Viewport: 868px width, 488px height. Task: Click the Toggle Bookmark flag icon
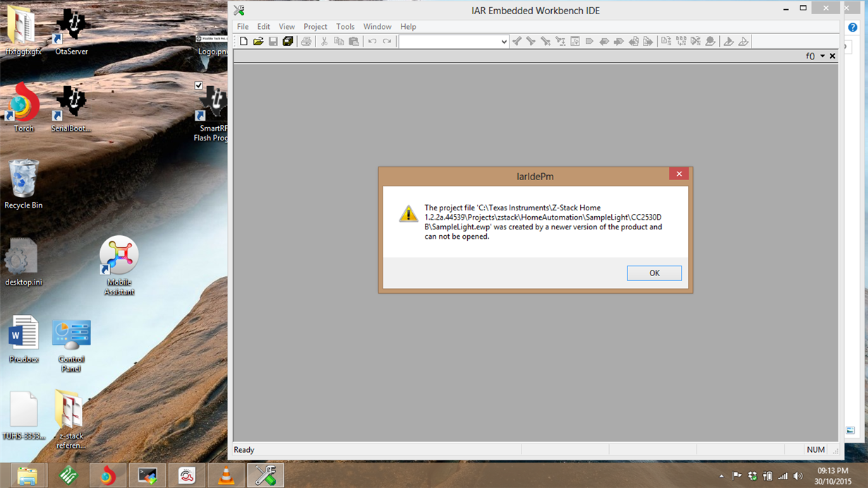tap(590, 42)
